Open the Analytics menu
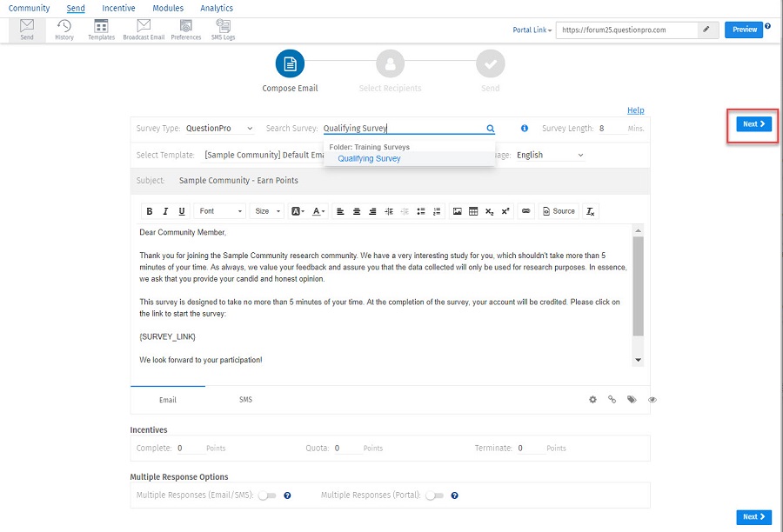The width and height of the screenshot is (783, 532). [x=217, y=8]
